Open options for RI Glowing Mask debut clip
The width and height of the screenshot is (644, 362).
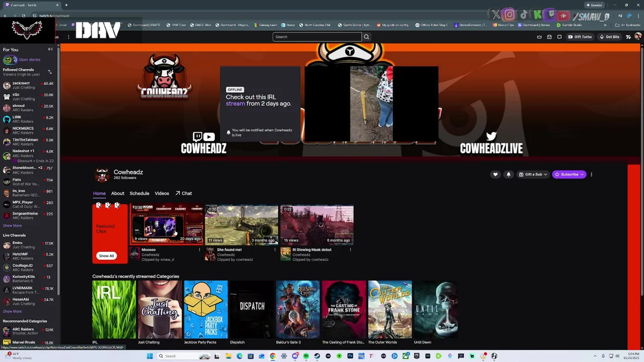350,249
